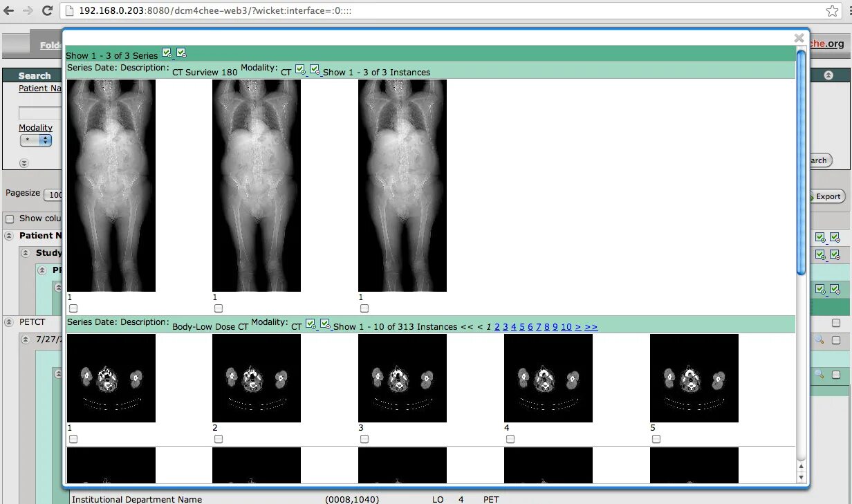Go to instances page 10
Image resolution: width=852 pixels, height=504 pixels.
566,327
